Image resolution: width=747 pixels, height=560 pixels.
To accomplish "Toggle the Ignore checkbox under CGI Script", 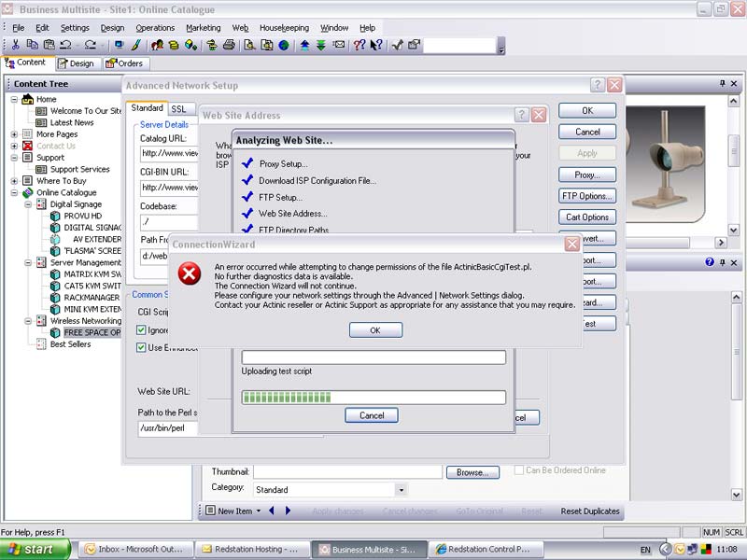I will click(x=142, y=329).
